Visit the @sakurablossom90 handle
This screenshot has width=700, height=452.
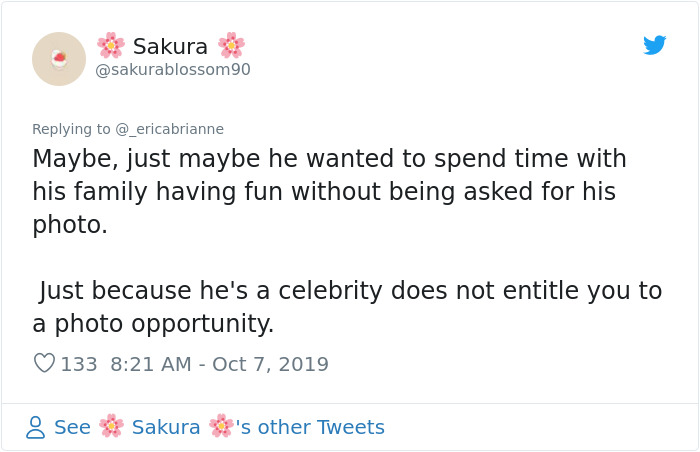(173, 70)
